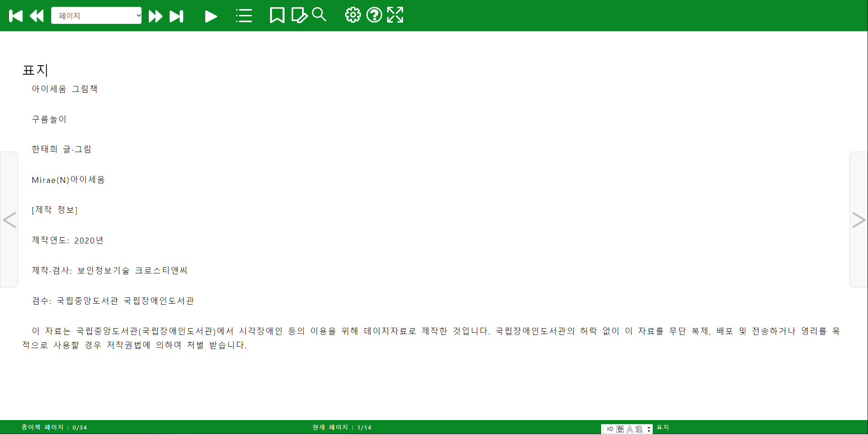The width and height of the screenshot is (868, 435).
Task: Toggle the 漢 Hanja conversion in IME bar
Action: click(639, 429)
